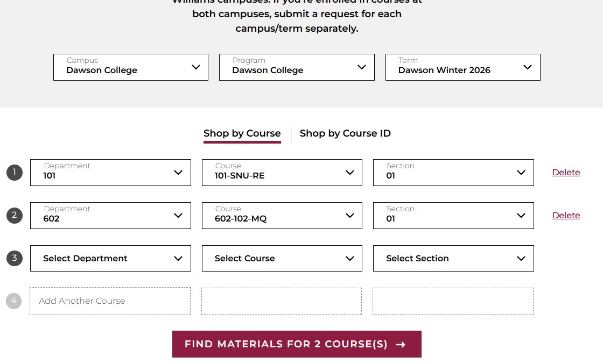The image size is (603, 364).
Task: Open the Select Course dropdown
Action: 282,259
